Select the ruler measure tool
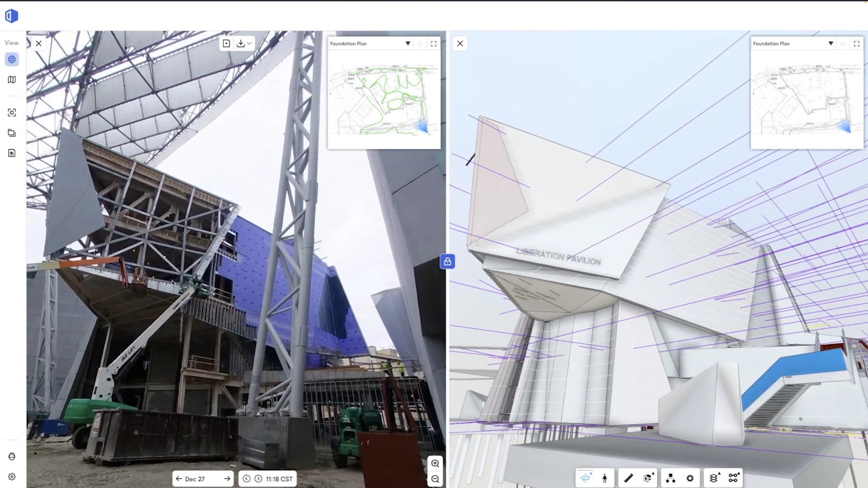 [x=628, y=478]
